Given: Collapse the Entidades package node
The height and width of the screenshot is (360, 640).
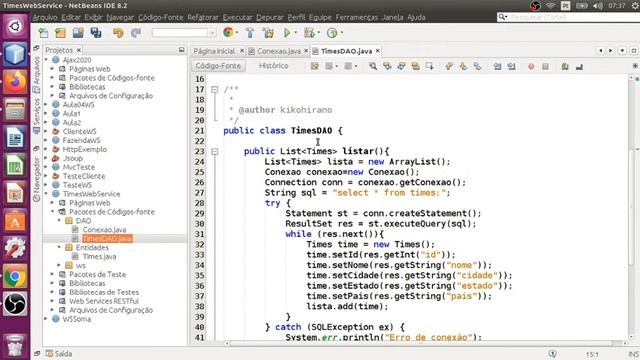Looking at the screenshot, I should click(x=59, y=247).
